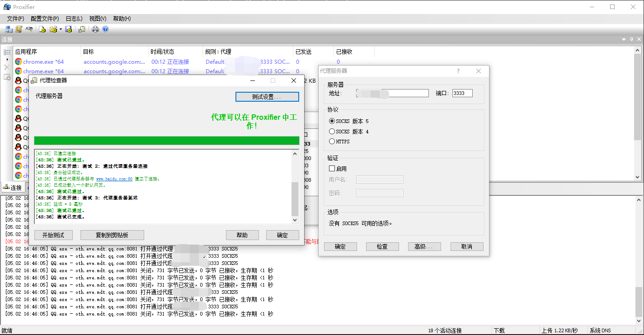Select SOCKS 版本 5 radio button

click(x=332, y=121)
